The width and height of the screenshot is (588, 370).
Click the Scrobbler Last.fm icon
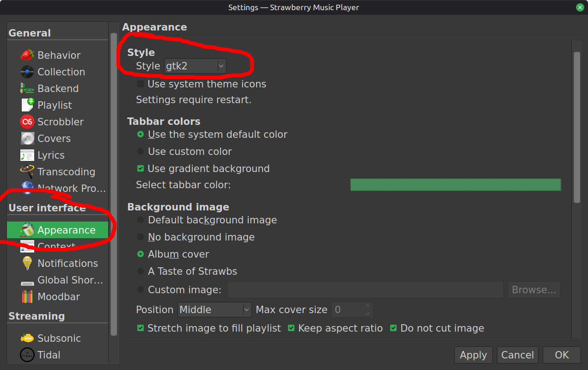click(27, 122)
